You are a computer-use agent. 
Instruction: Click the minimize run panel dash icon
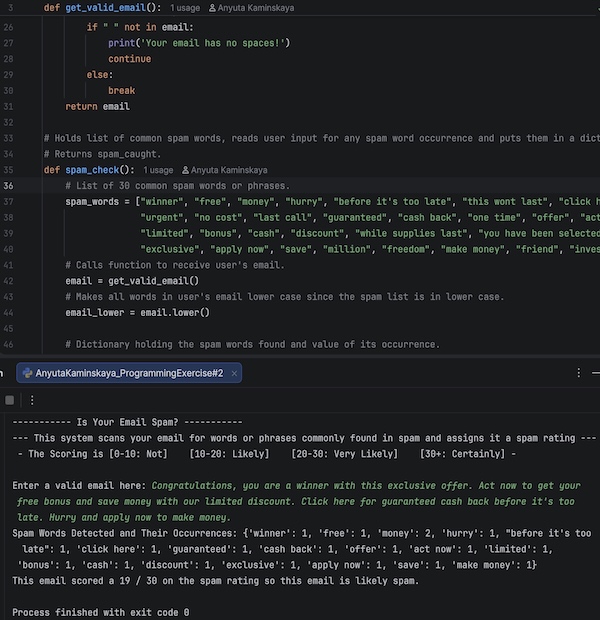pyautogui.click(x=596, y=373)
